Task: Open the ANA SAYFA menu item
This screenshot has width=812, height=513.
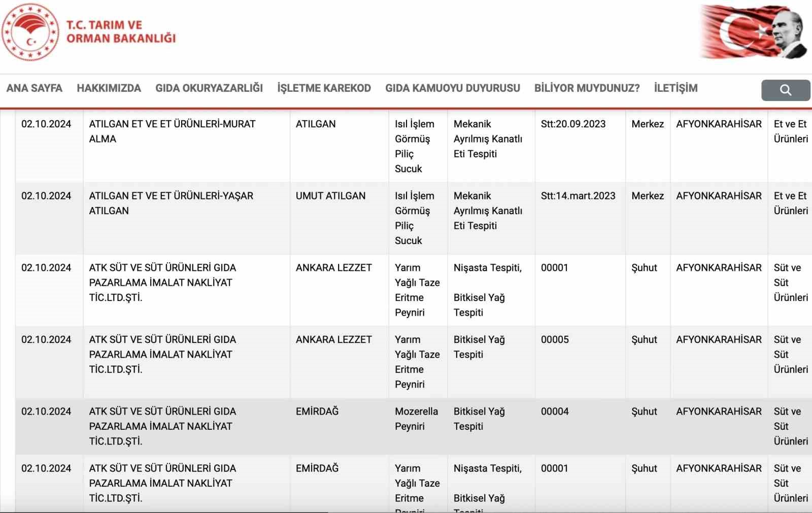Action: coord(34,88)
